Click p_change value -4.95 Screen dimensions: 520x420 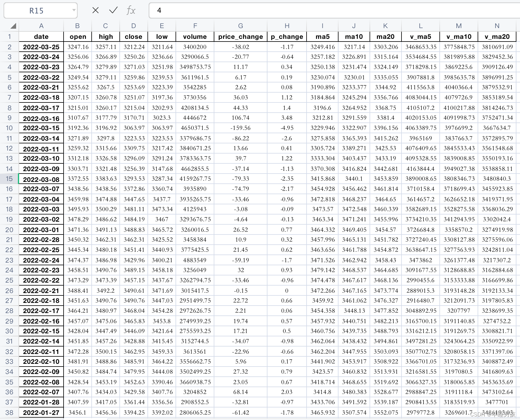tap(287, 128)
